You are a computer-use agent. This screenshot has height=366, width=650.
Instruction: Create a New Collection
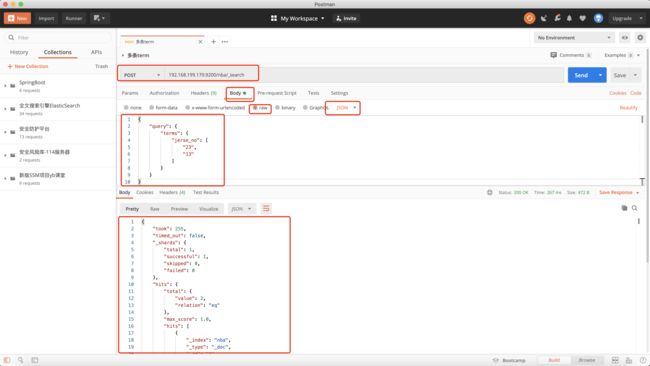click(x=28, y=66)
